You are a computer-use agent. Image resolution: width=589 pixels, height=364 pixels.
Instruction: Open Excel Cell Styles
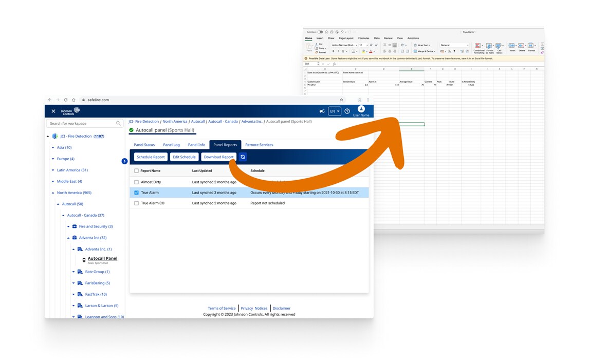[499, 48]
